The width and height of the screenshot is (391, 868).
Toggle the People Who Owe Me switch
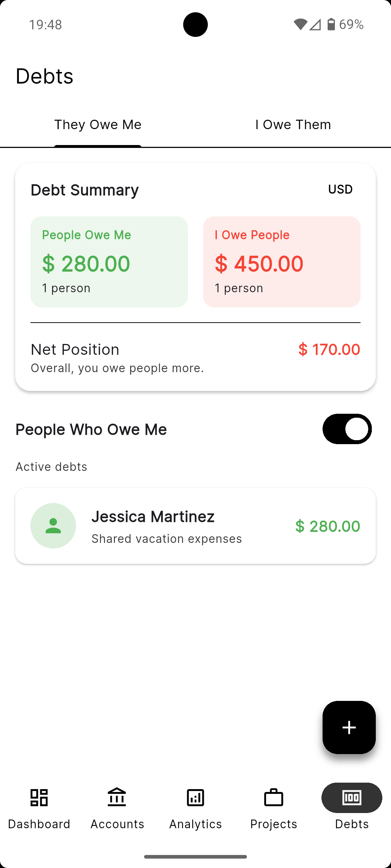[x=347, y=429]
